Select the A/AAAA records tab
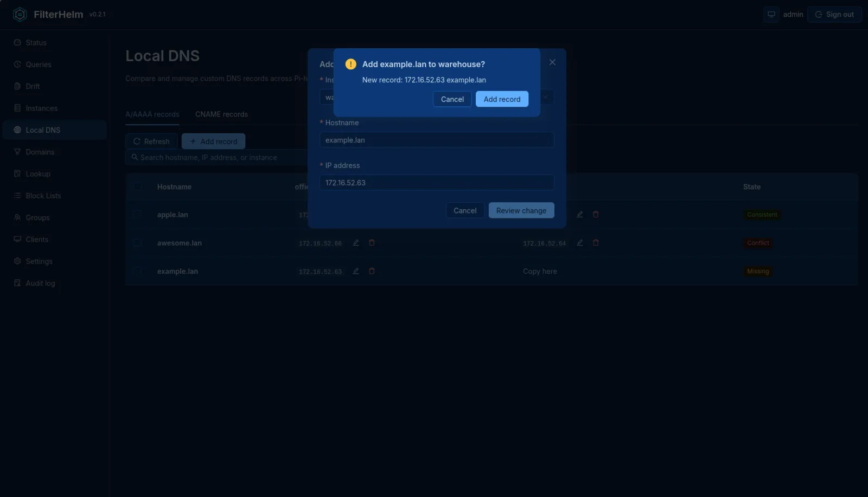The height and width of the screenshot is (497, 868). [x=152, y=114]
